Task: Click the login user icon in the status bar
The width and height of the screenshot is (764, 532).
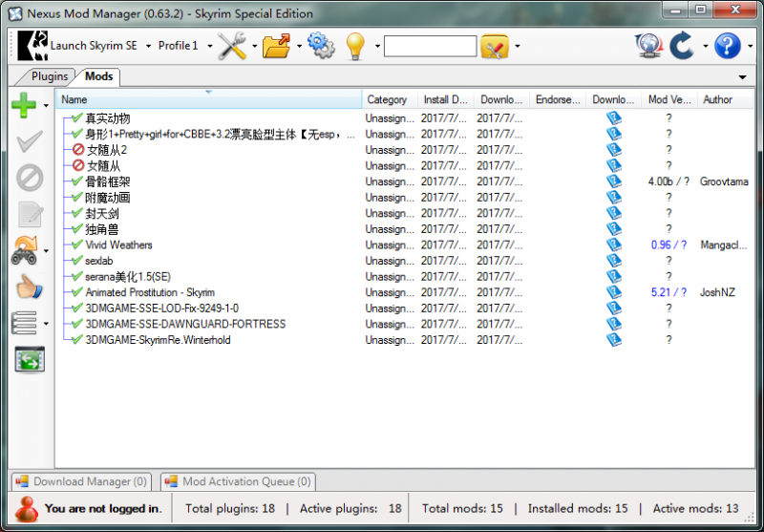Action: pyautogui.click(x=27, y=509)
